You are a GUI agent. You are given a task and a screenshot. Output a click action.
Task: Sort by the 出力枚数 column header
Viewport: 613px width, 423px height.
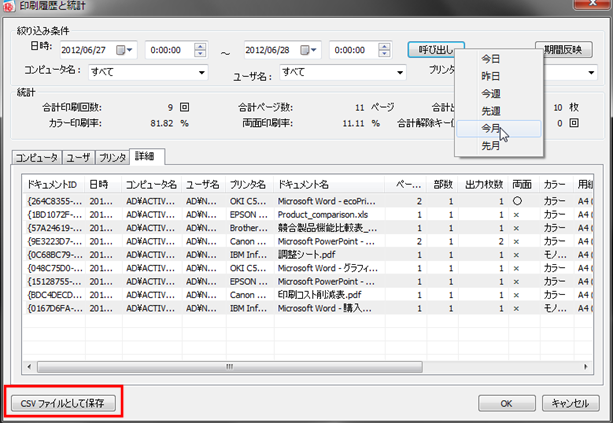click(x=484, y=185)
